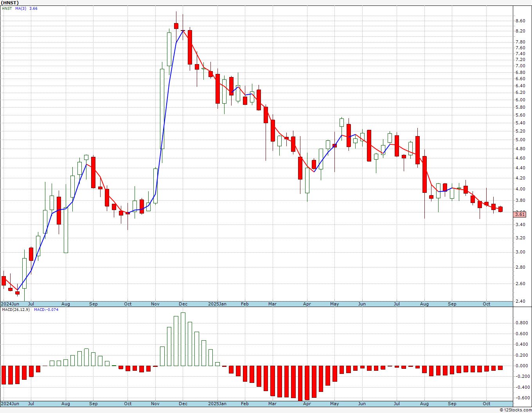Click the 8.60 price axis label
This screenshot has height=413, width=532.
click(x=520, y=21)
